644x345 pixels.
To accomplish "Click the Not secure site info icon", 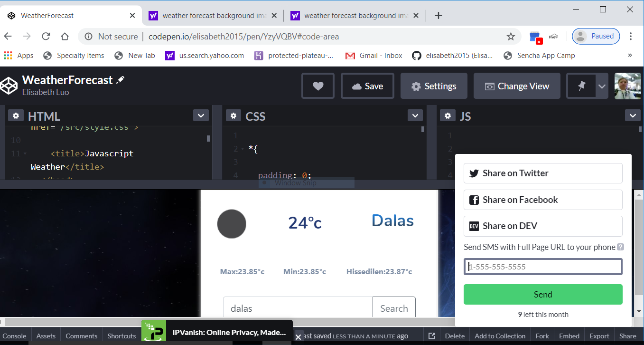I will pyautogui.click(x=89, y=37).
